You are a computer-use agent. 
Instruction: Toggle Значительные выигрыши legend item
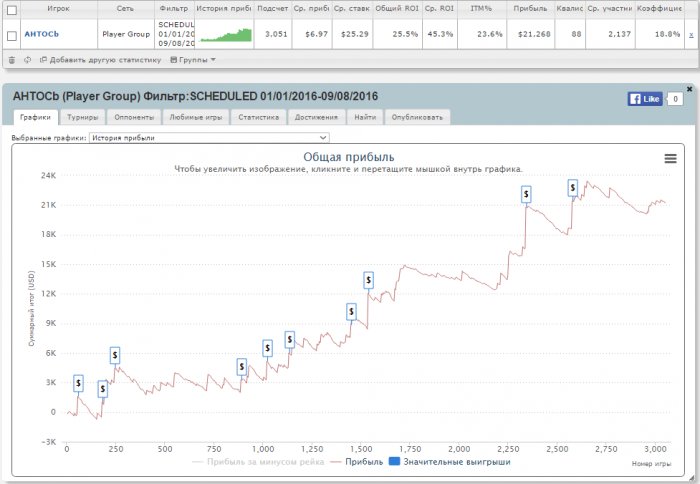click(x=455, y=462)
